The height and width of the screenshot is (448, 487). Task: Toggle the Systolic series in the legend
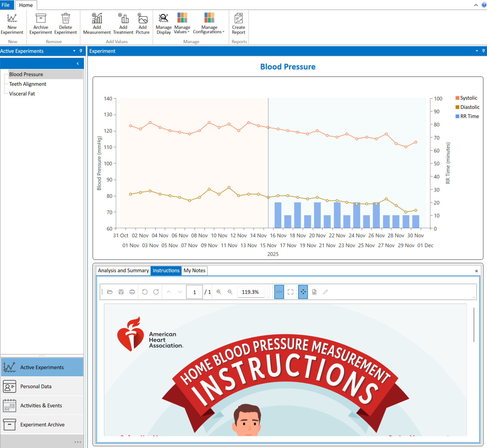pyautogui.click(x=468, y=98)
